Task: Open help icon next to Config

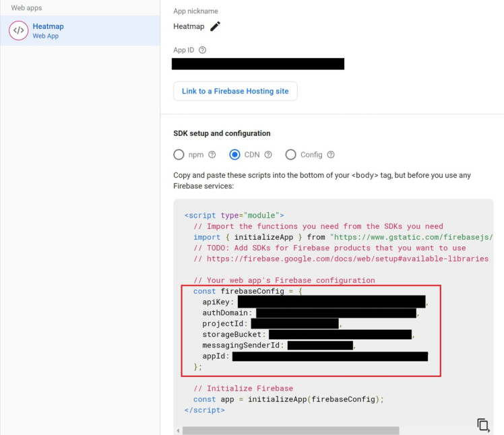Action: [x=331, y=155]
